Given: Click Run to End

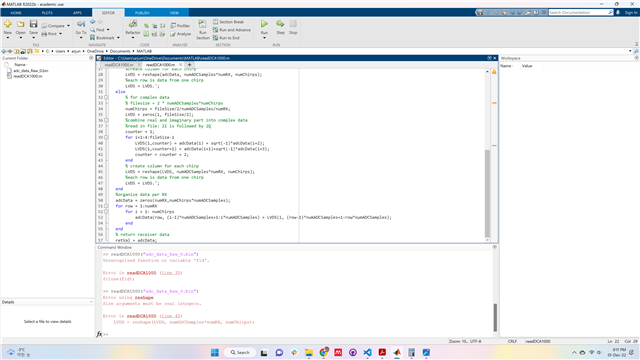Looking at the screenshot, I should pos(226,38).
